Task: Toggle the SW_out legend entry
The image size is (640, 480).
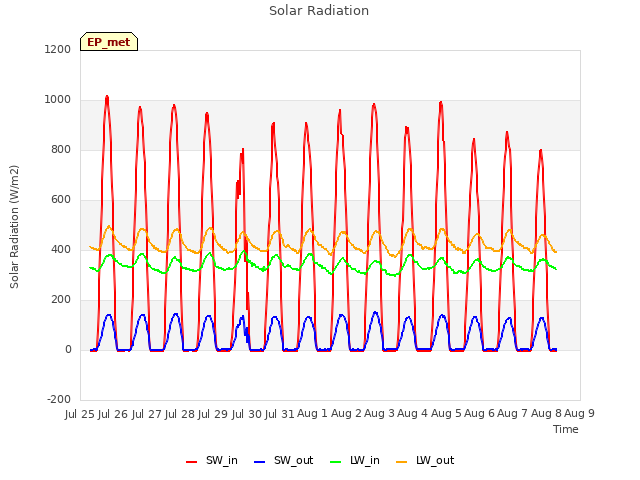Action: coord(284,461)
